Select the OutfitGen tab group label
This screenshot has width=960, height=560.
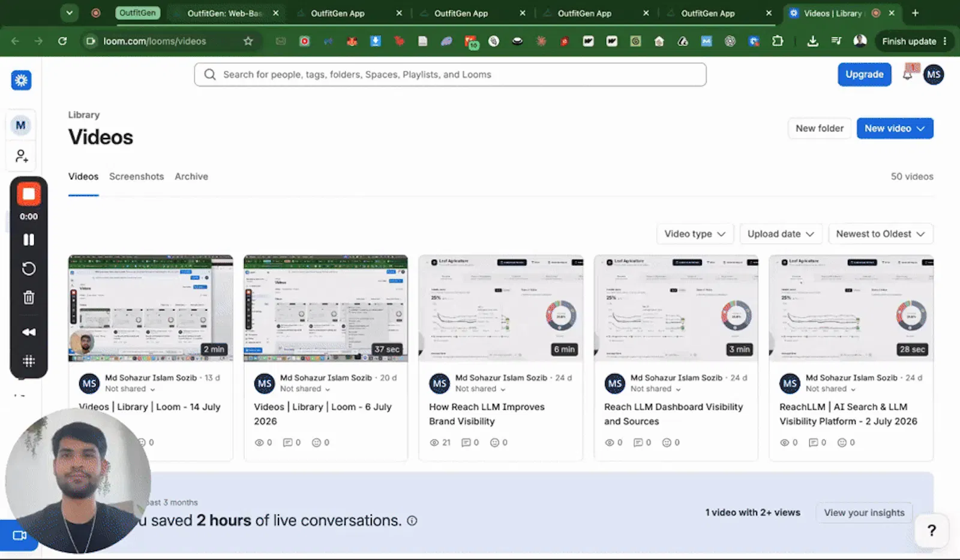coord(137,13)
